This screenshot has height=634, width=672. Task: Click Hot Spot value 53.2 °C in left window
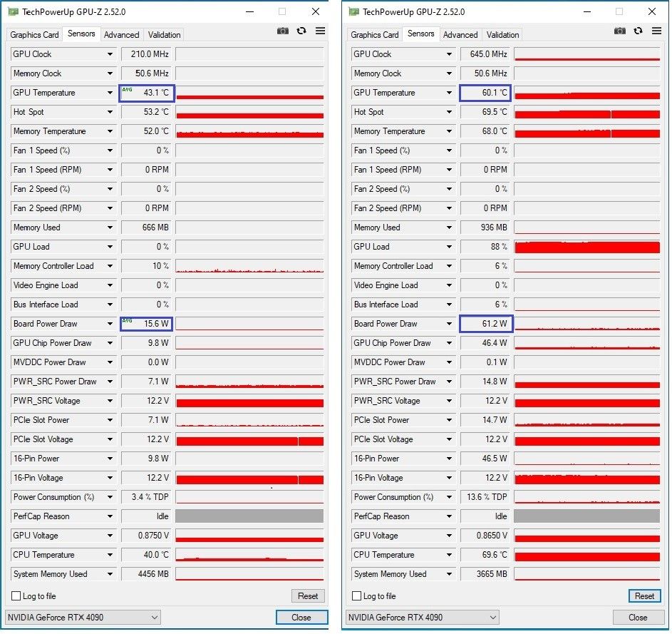click(x=147, y=112)
